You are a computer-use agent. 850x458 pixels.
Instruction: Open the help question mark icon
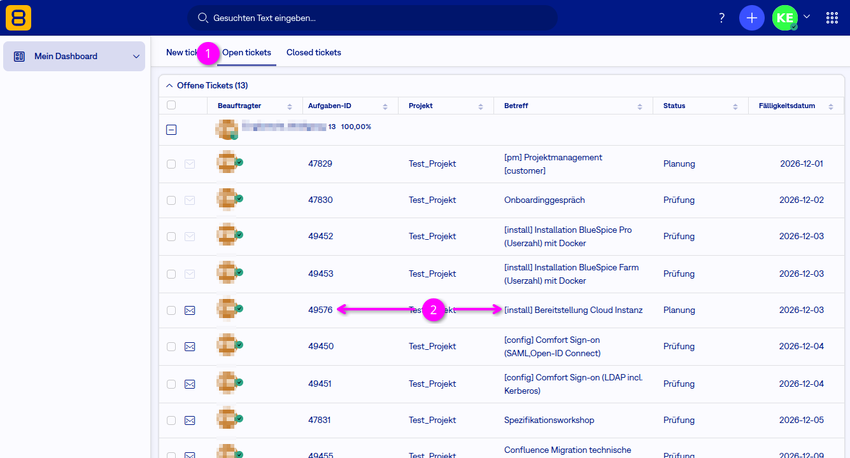[x=722, y=18]
